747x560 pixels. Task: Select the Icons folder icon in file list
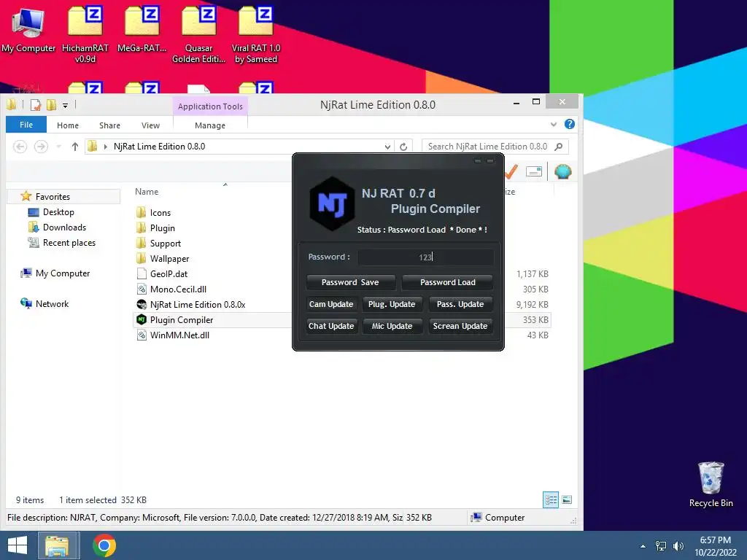[141, 212]
